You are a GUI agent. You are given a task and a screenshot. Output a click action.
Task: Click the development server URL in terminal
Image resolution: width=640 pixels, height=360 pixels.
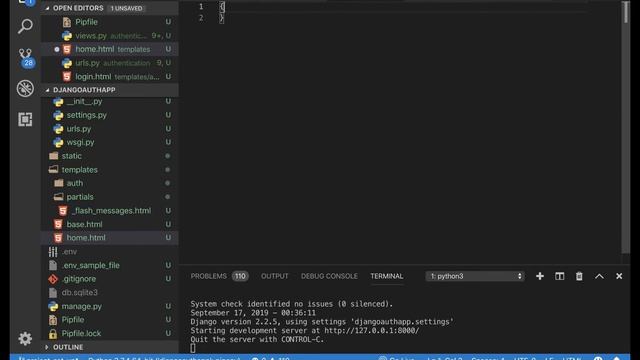click(371, 331)
